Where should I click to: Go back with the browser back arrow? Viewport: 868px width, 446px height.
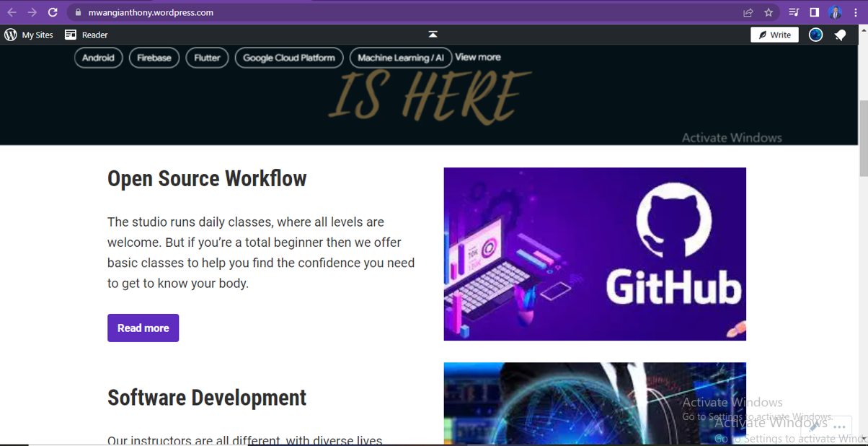[x=12, y=12]
